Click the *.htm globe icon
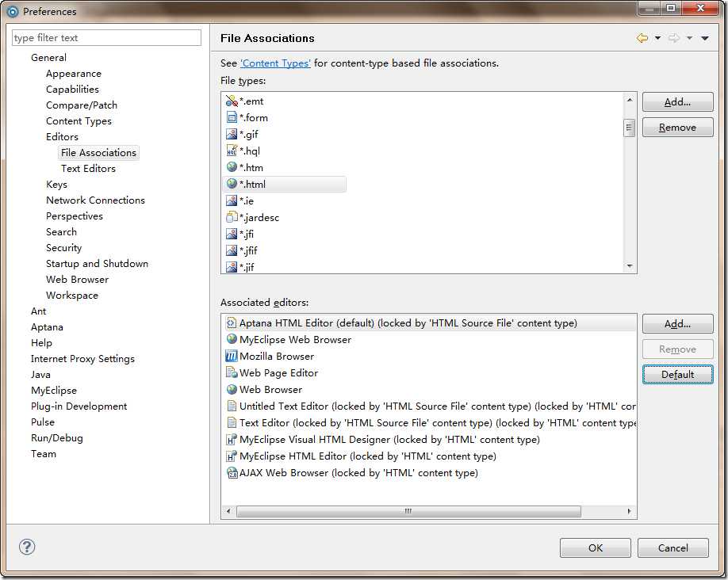Viewport: 728px width, 580px height. (232, 167)
